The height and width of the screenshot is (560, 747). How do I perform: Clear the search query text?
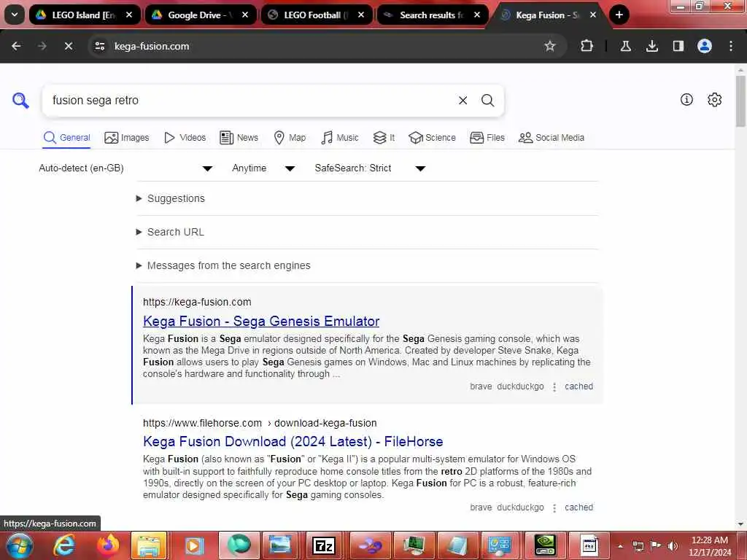(x=462, y=101)
